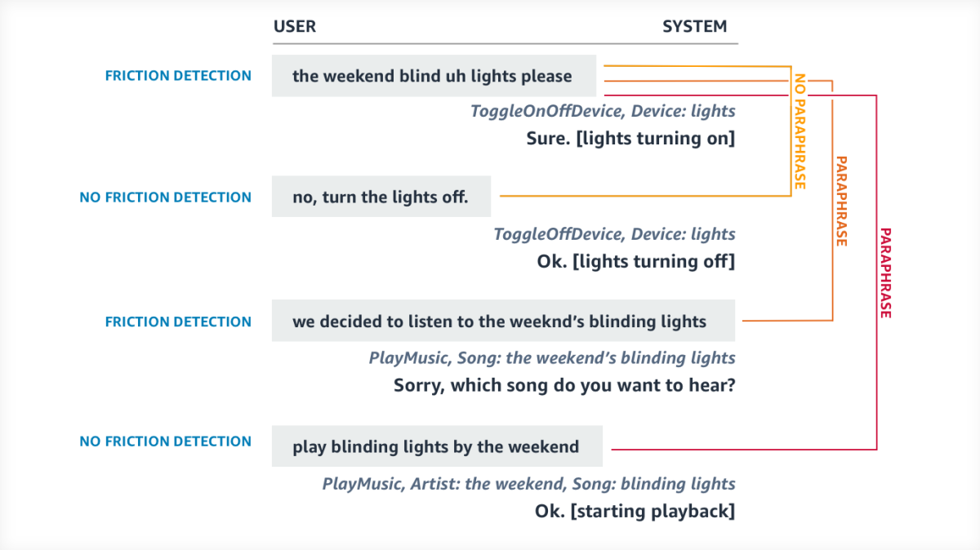Click the SYSTEM column header
The image size is (980, 550).
click(x=694, y=26)
